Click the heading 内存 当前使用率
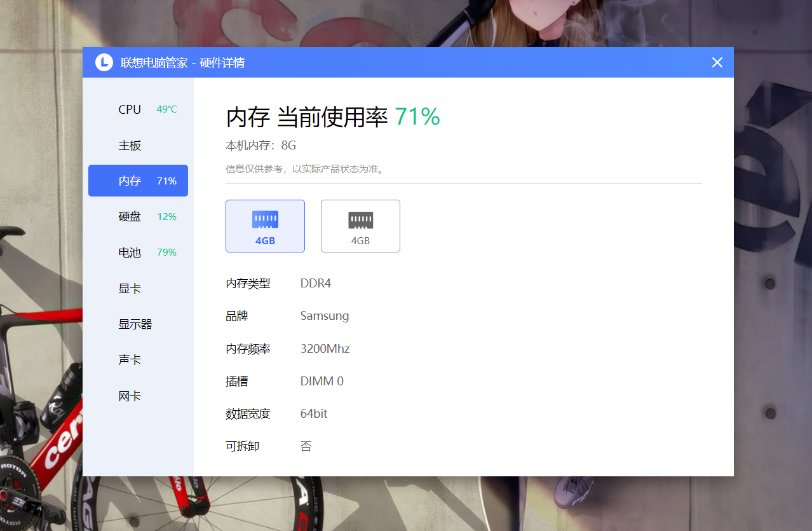812x531 pixels. 307,117
